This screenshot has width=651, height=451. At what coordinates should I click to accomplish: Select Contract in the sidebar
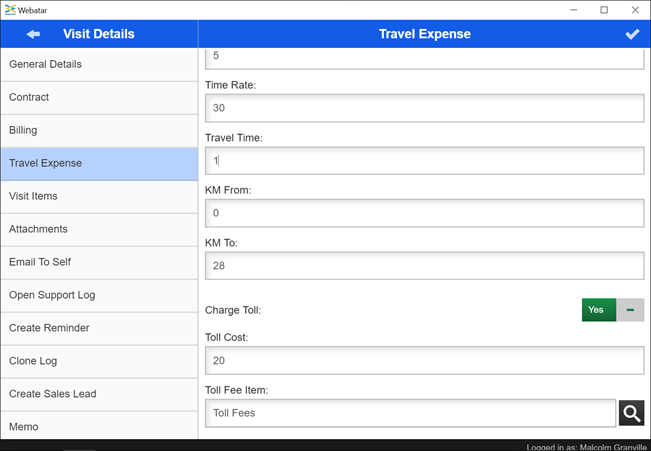click(98, 97)
